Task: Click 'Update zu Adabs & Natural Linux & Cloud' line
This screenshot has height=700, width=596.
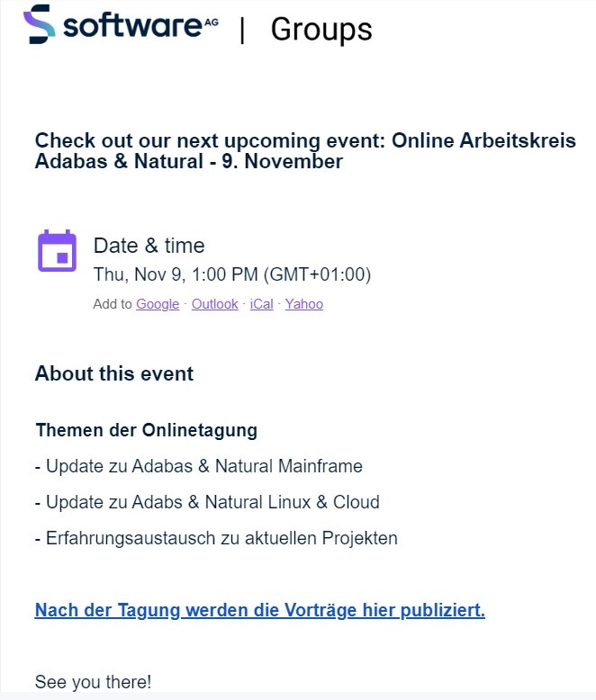Action: tap(207, 502)
